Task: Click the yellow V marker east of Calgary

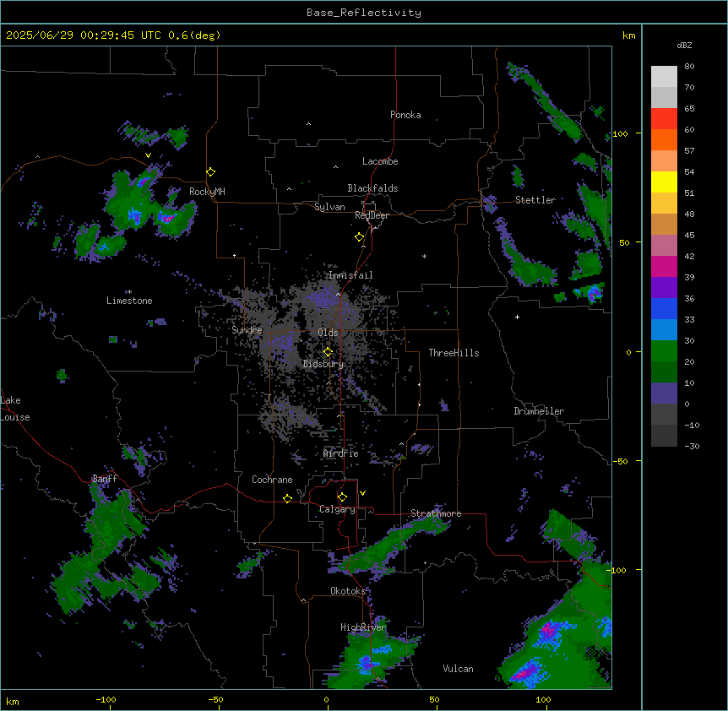Action: click(362, 493)
